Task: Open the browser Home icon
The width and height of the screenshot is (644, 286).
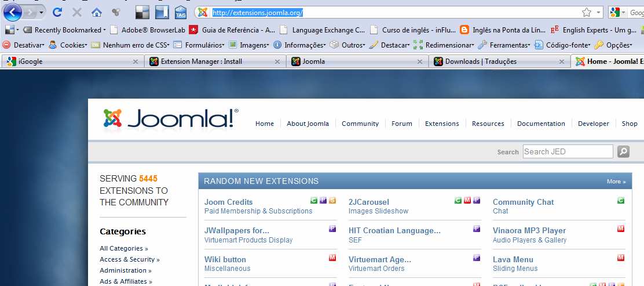Action: coord(97,12)
